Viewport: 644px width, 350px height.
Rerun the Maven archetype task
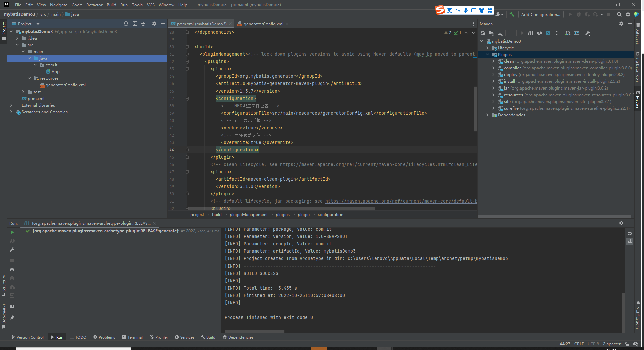tap(12, 232)
